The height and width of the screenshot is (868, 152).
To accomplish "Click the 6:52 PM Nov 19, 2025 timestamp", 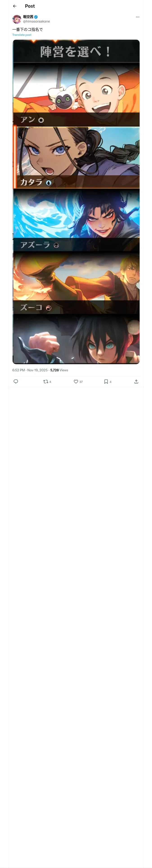I will (x=30, y=370).
